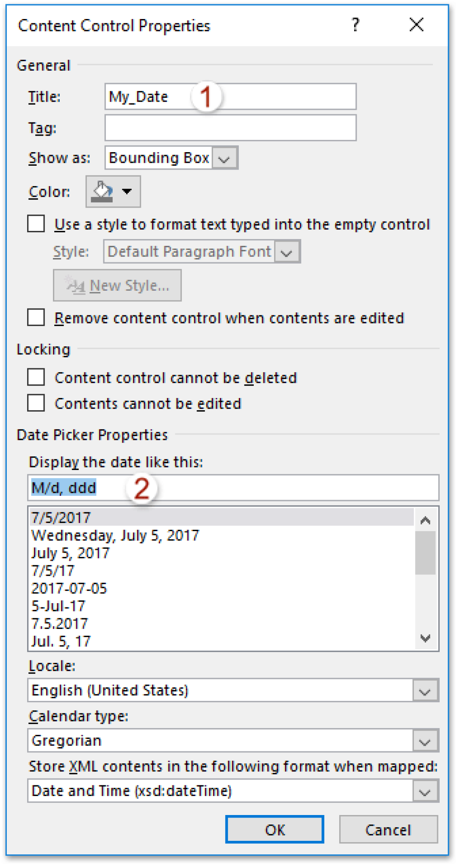The width and height of the screenshot is (460, 868).
Task: Open the Store XML contents format dropdown
Action: point(424,791)
